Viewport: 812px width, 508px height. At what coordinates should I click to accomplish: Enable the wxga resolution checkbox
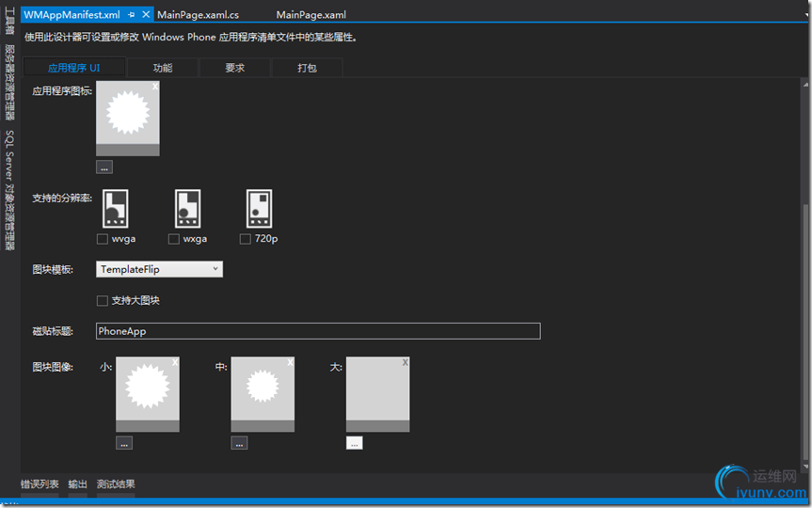coord(174,239)
